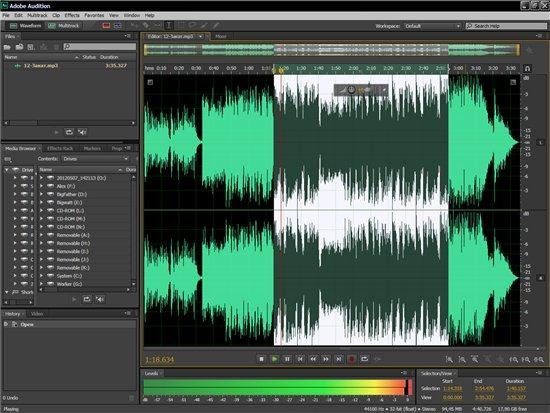Click the Import File icon in Files panel

19,47
